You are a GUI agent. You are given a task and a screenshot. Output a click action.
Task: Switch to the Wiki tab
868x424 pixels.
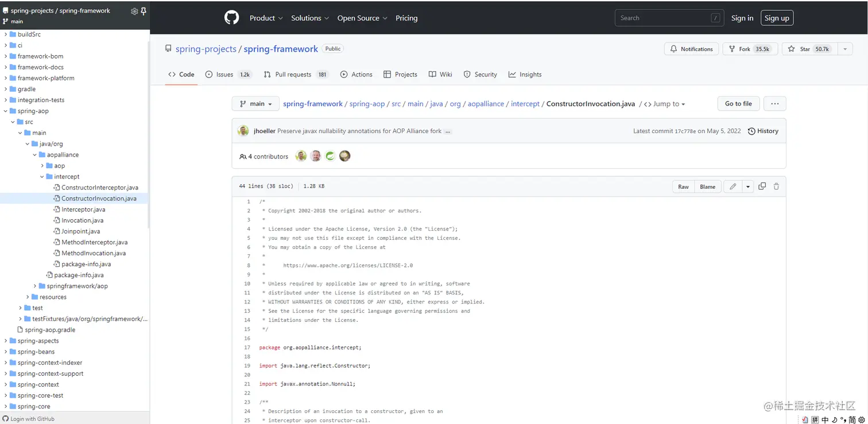click(440, 75)
